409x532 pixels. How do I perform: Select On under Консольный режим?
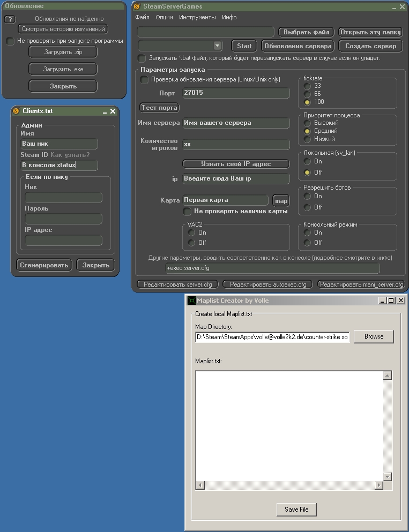pyautogui.click(x=307, y=233)
